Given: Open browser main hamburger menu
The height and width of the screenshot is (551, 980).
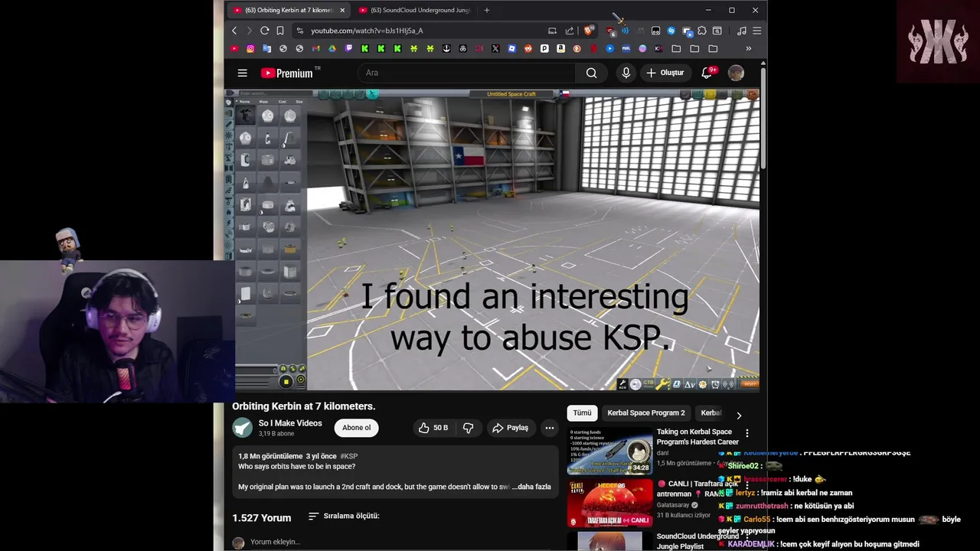Looking at the screenshot, I should click(x=757, y=31).
